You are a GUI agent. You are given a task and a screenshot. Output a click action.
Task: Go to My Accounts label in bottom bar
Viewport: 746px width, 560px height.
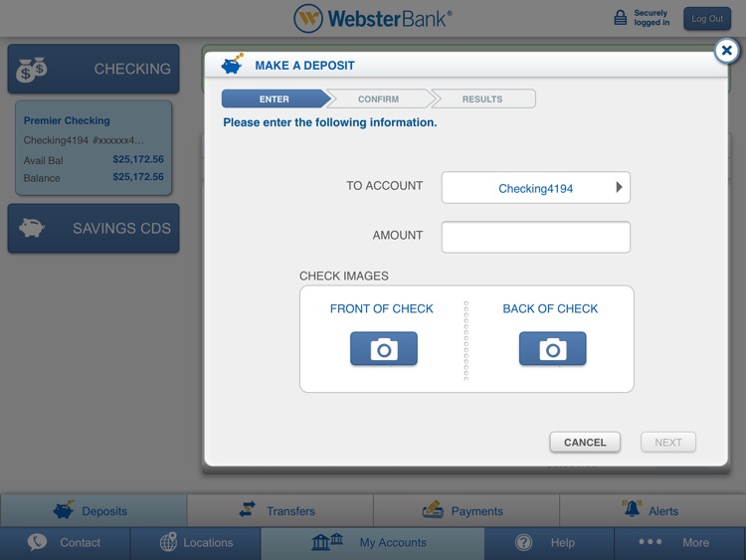click(x=393, y=542)
